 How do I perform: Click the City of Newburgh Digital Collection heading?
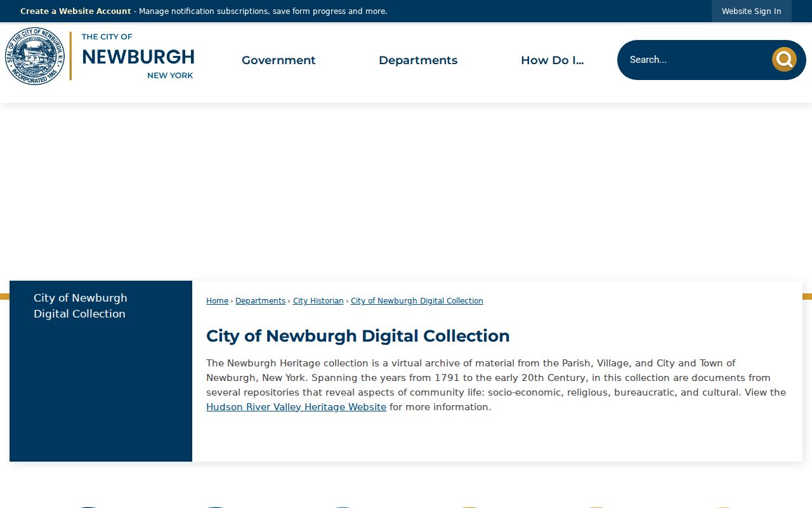point(358,336)
